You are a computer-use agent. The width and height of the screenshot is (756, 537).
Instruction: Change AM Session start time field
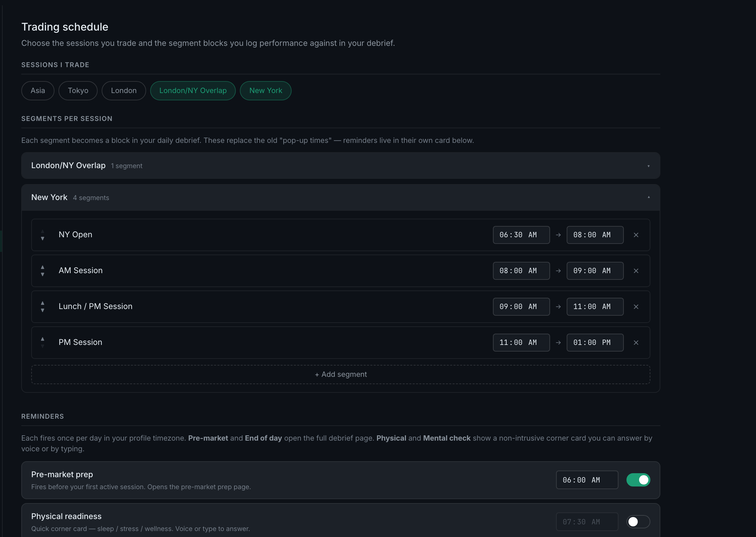[521, 271]
